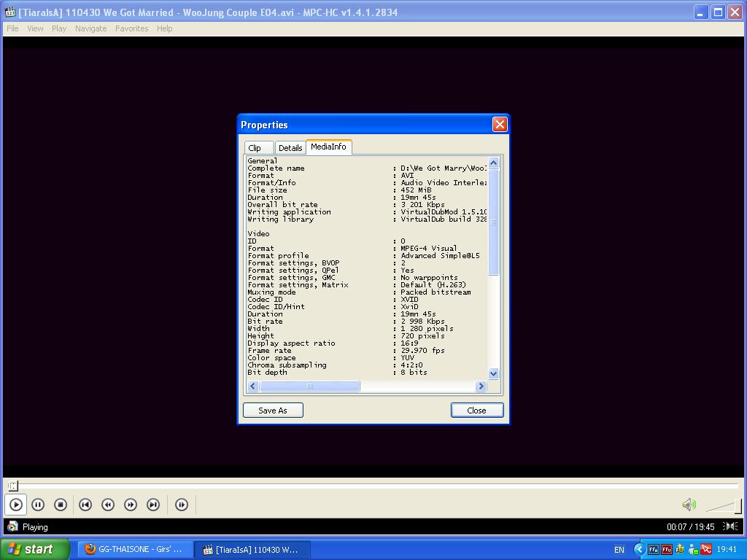Screen dimensions: 747x560
Task: Click the 'Complete name' line in MediaInfo
Action: (367, 168)
